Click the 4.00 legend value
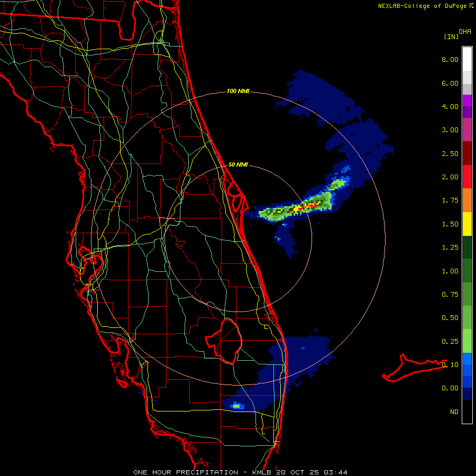 [x=450, y=106]
